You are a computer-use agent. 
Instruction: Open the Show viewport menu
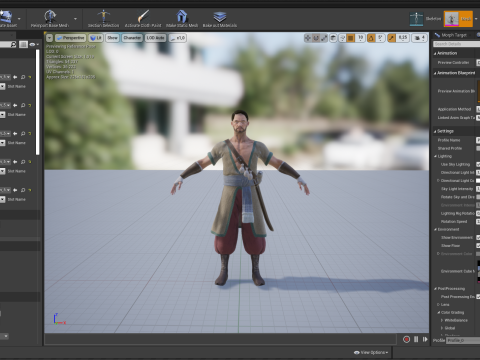112,38
